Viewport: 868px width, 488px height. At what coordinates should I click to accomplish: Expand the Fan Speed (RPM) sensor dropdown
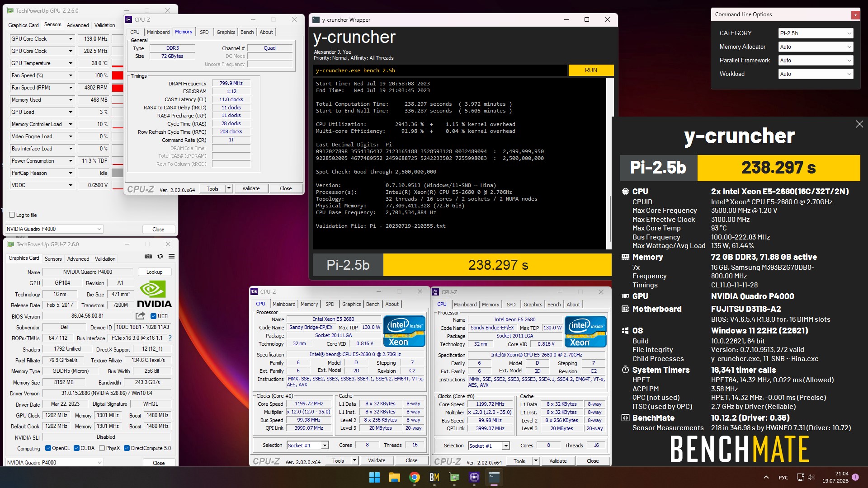point(71,88)
